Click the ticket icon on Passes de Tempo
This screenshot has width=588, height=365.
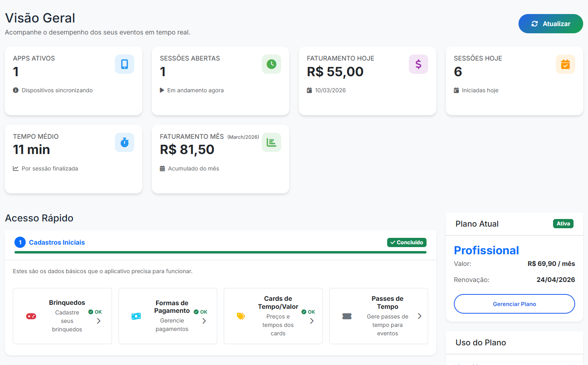[347, 316]
